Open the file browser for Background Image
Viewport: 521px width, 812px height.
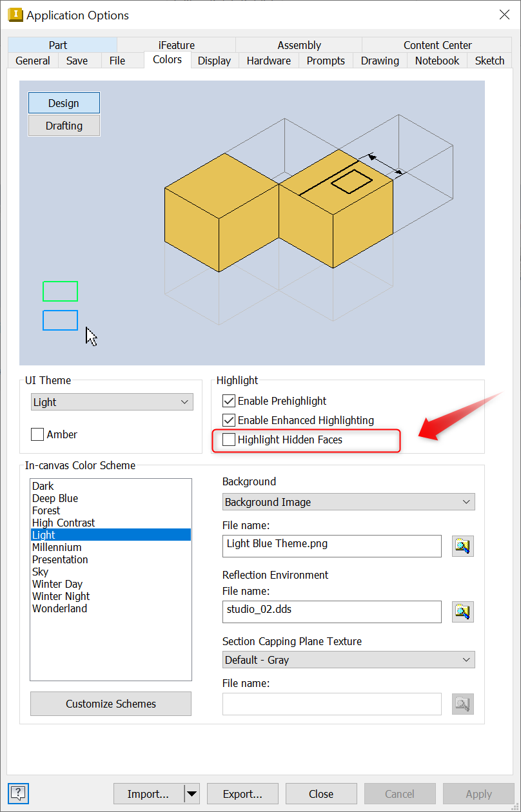463,546
